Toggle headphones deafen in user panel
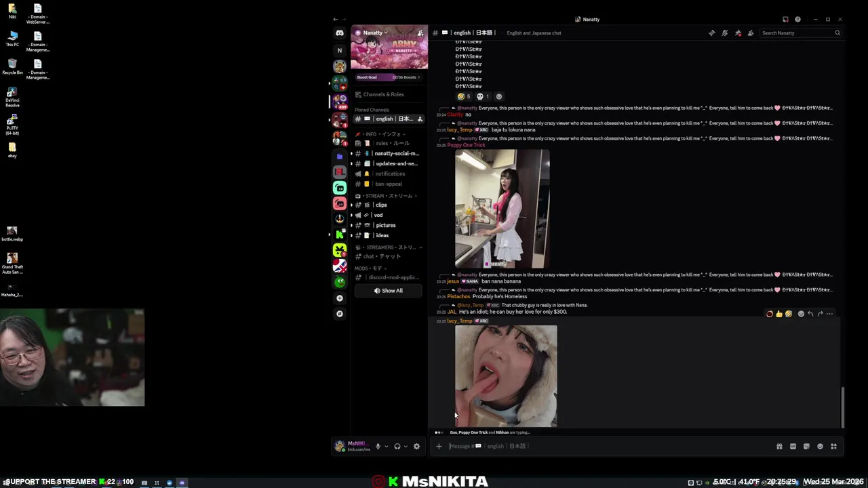Screen dimensions: 868x488 397,446
